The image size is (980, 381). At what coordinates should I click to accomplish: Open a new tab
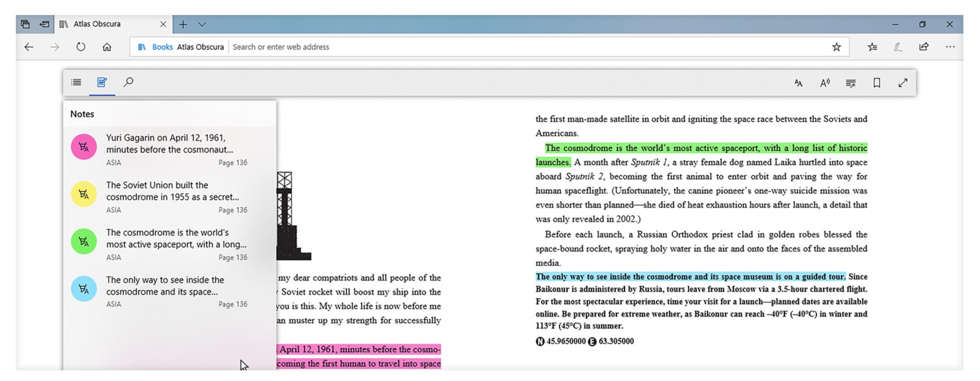tap(183, 24)
